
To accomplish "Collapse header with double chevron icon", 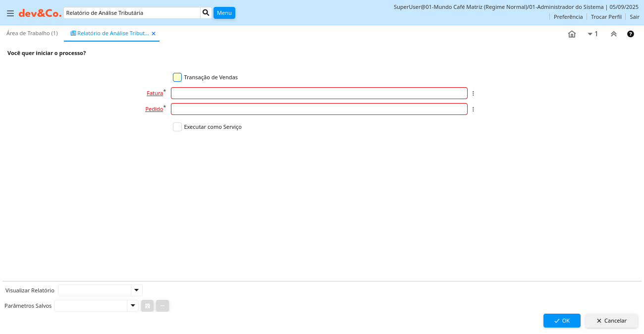I will [613, 34].
